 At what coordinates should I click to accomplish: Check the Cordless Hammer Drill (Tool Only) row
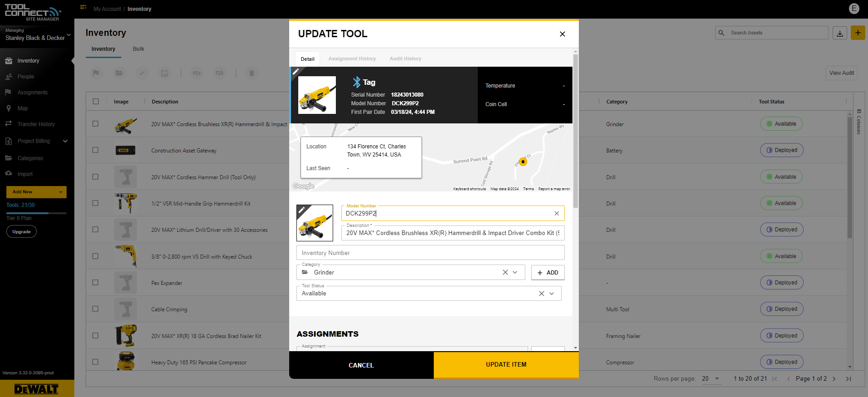click(95, 176)
